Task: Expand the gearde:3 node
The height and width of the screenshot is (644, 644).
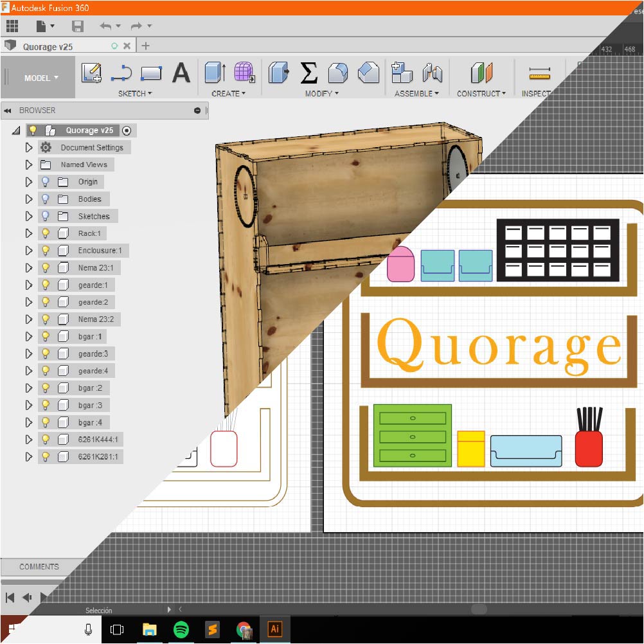Action: click(x=29, y=353)
